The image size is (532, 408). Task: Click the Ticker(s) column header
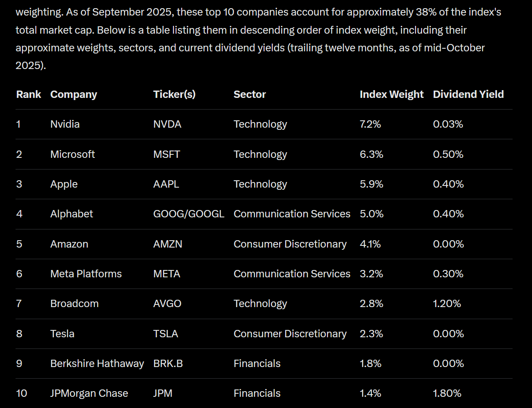[x=174, y=94]
